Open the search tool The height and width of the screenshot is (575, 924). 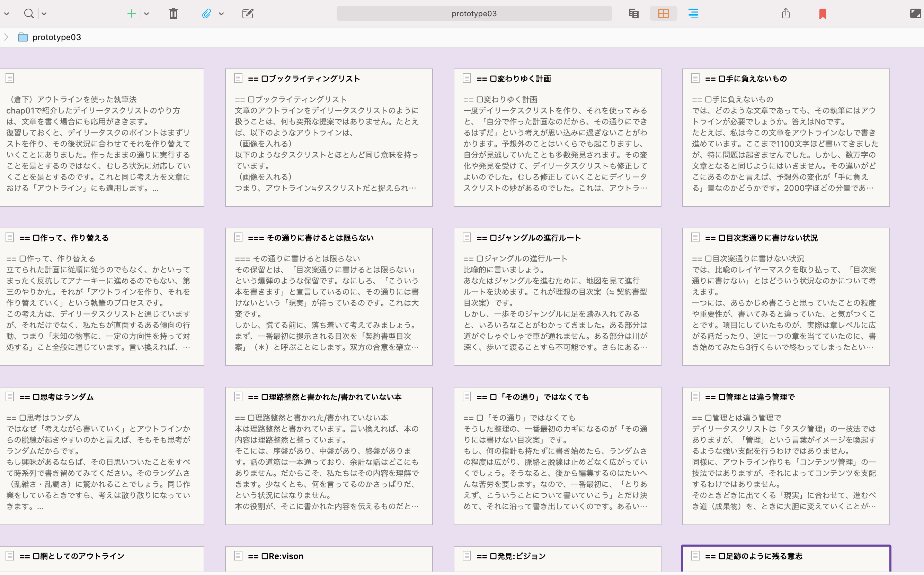coord(29,13)
